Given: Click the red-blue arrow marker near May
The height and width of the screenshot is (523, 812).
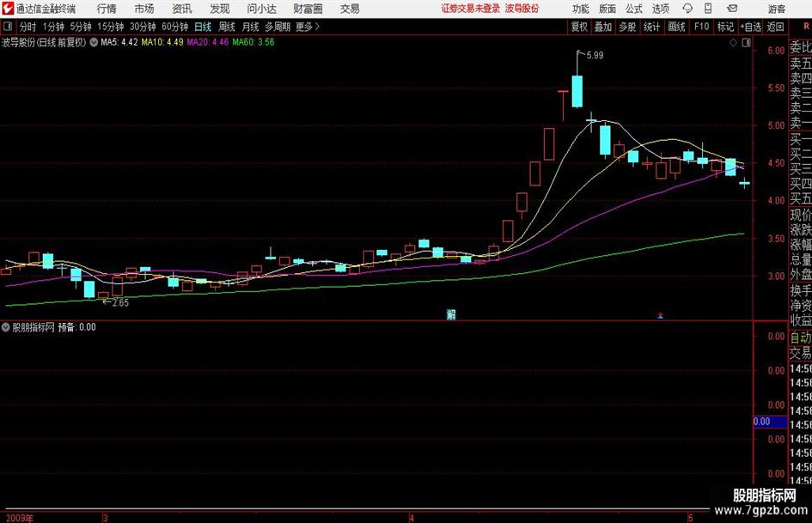Looking at the screenshot, I should [660, 315].
